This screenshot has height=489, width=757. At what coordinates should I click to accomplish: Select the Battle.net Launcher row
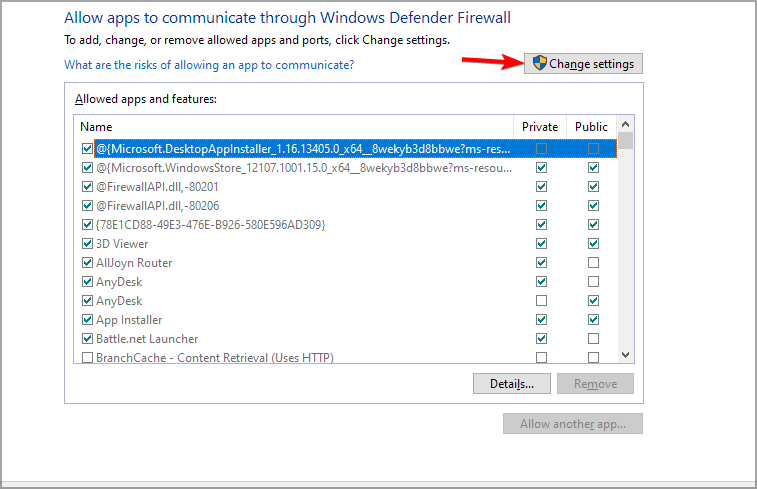click(147, 339)
